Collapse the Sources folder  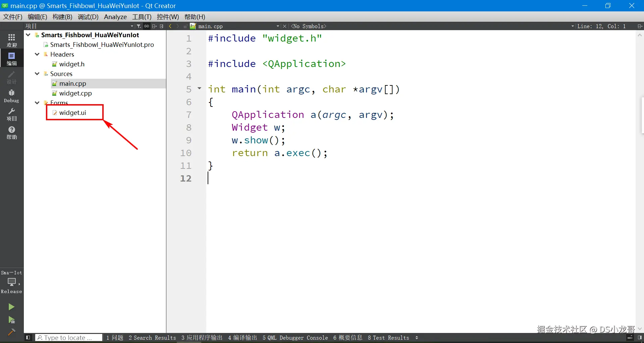click(37, 74)
